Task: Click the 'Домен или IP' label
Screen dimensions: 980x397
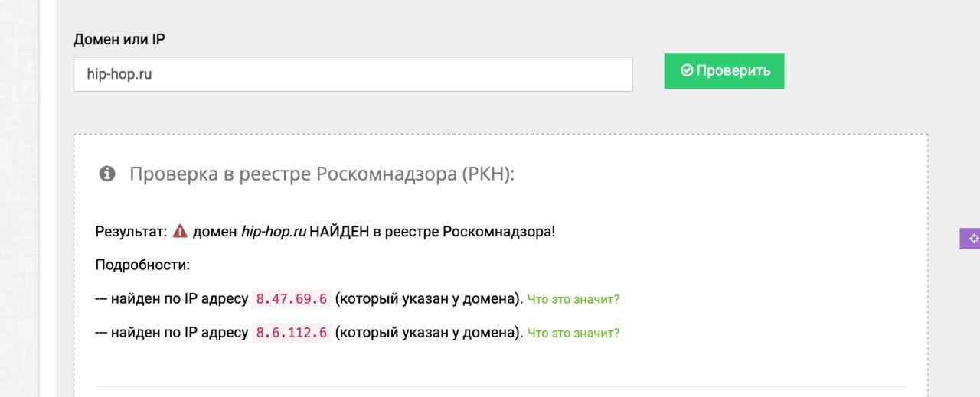Action: tap(119, 39)
